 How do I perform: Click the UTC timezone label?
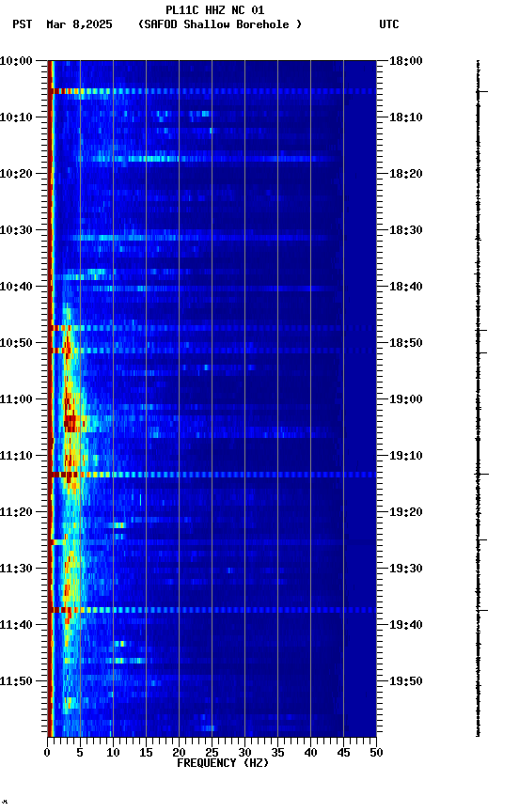(389, 24)
